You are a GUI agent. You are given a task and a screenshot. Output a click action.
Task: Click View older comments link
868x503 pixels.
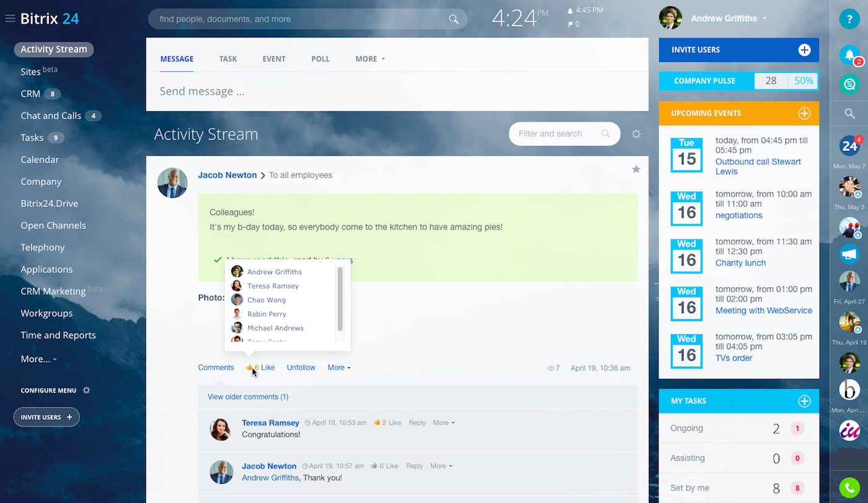[x=248, y=397]
